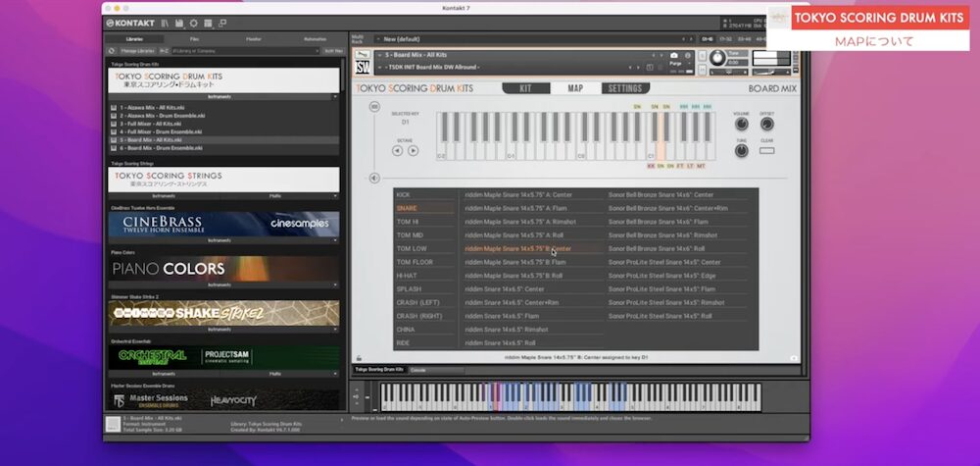
Task: Turn the instrument header Tune knob
Action: pos(718,58)
